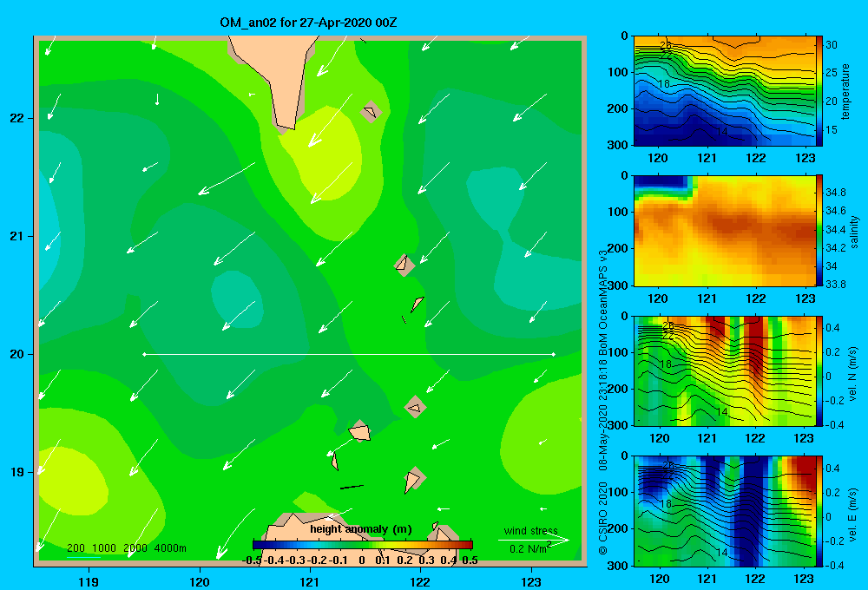Click latitude label 20 on main map
The width and height of the screenshot is (868, 590).
[x=17, y=354]
